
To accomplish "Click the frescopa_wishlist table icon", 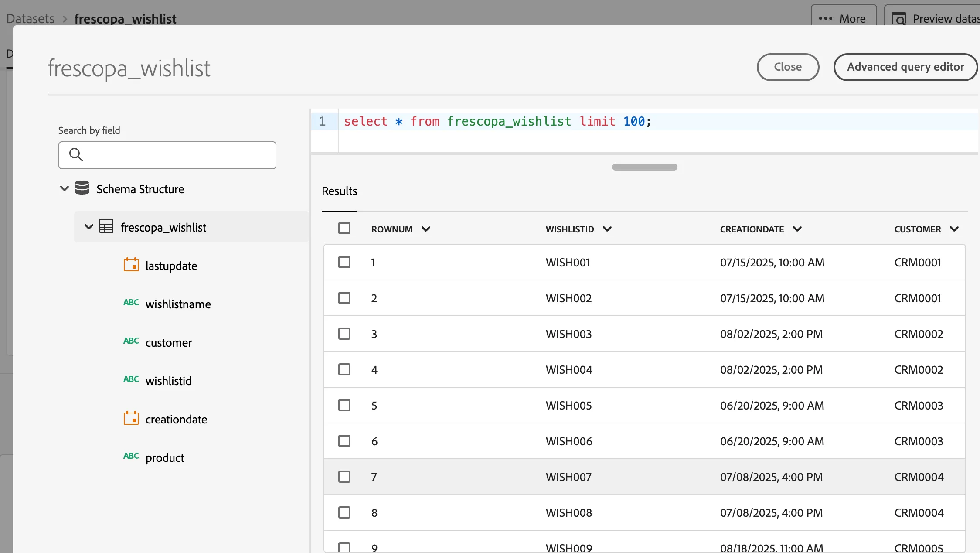I will coord(106,226).
